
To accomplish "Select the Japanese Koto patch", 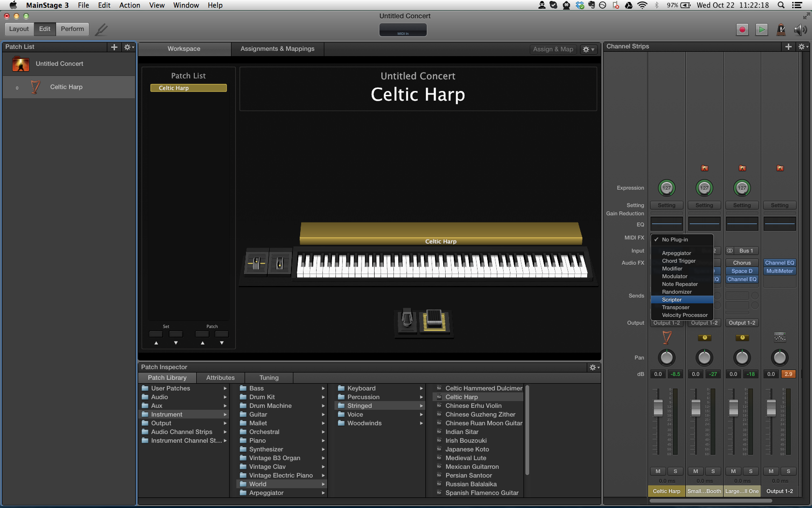I will pos(478,449).
